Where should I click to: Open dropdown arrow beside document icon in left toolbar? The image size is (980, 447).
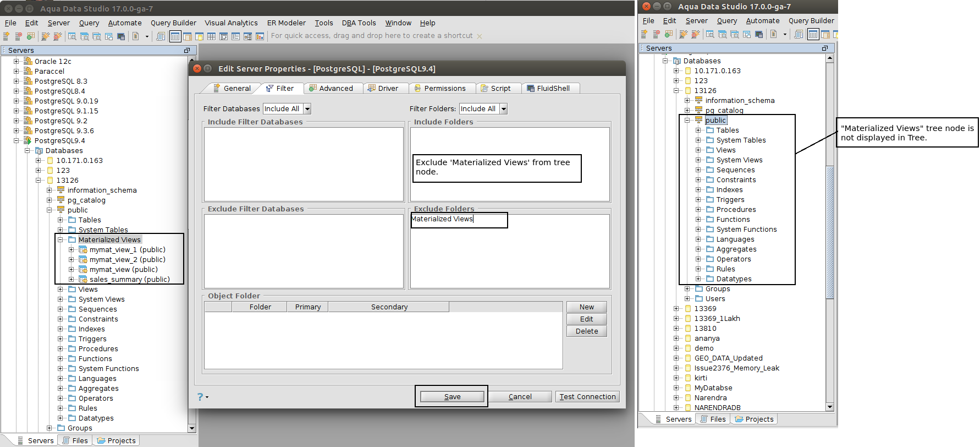[x=147, y=37]
